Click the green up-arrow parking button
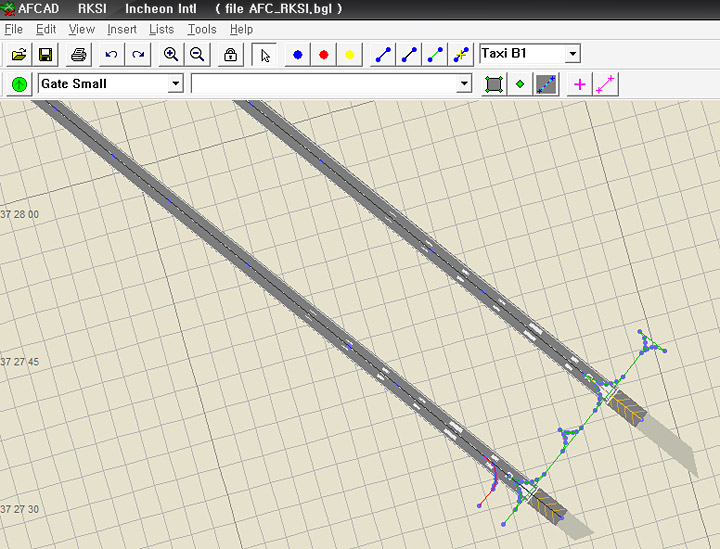Viewport: 720px width, 549px height. point(19,84)
